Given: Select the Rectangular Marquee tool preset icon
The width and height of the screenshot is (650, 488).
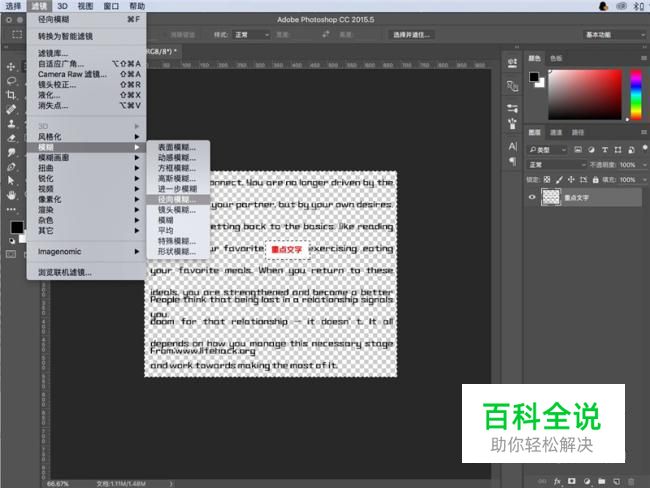Looking at the screenshot, I should (x=17, y=34).
